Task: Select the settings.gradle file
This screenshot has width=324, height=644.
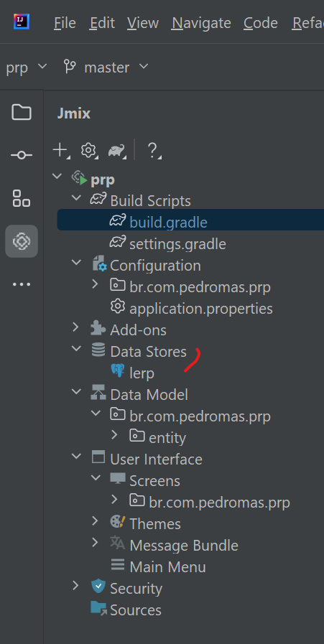Action: (x=177, y=244)
